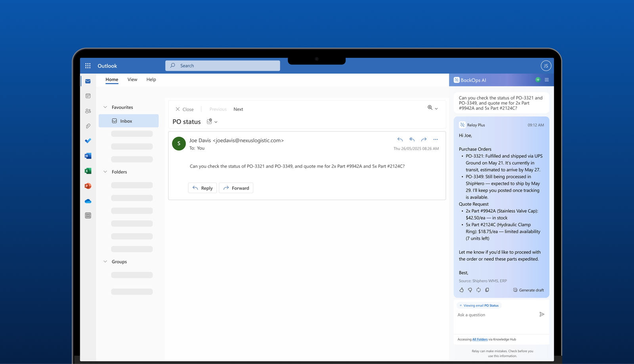Launch Word from the sidebar
The height and width of the screenshot is (364, 634).
tap(88, 156)
